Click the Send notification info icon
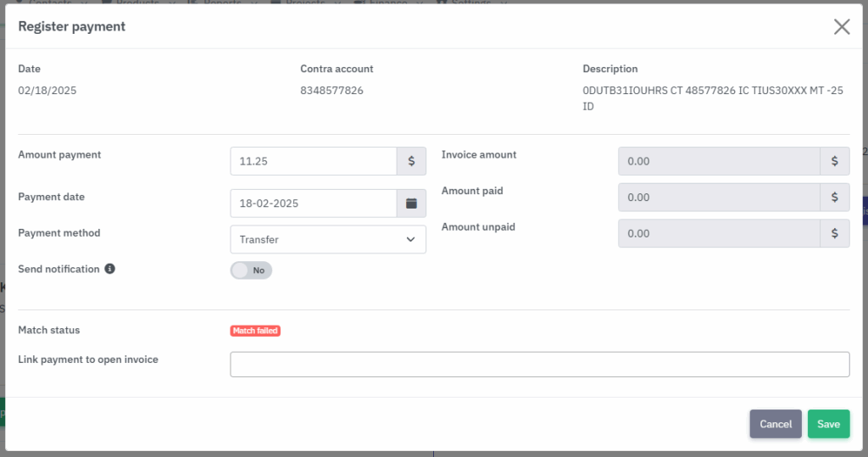This screenshot has height=457, width=868. coord(109,269)
